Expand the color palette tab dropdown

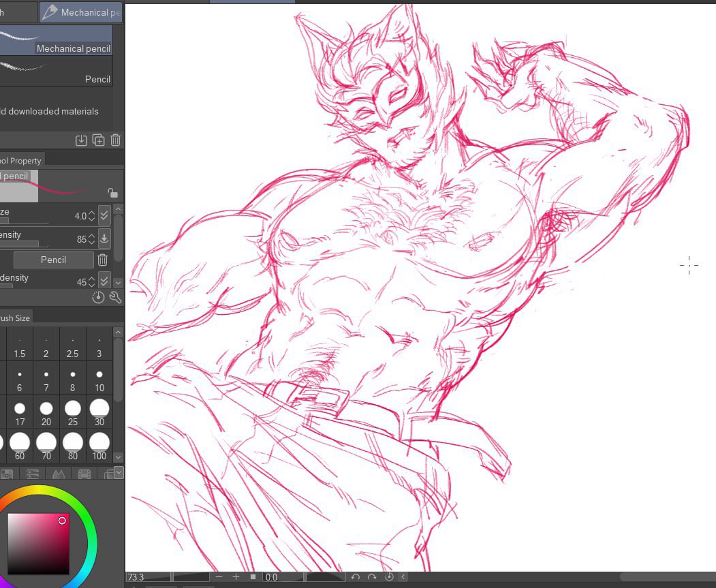point(119,472)
